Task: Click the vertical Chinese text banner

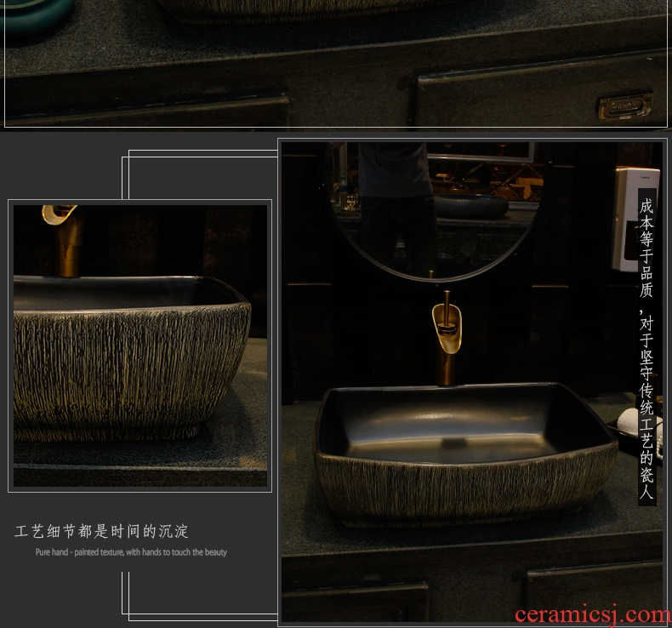Action: pos(647,347)
